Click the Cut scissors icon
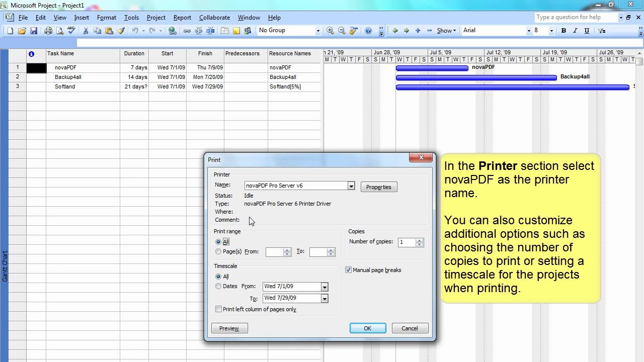The width and height of the screenshot is (644, 362). click(86, 31)
